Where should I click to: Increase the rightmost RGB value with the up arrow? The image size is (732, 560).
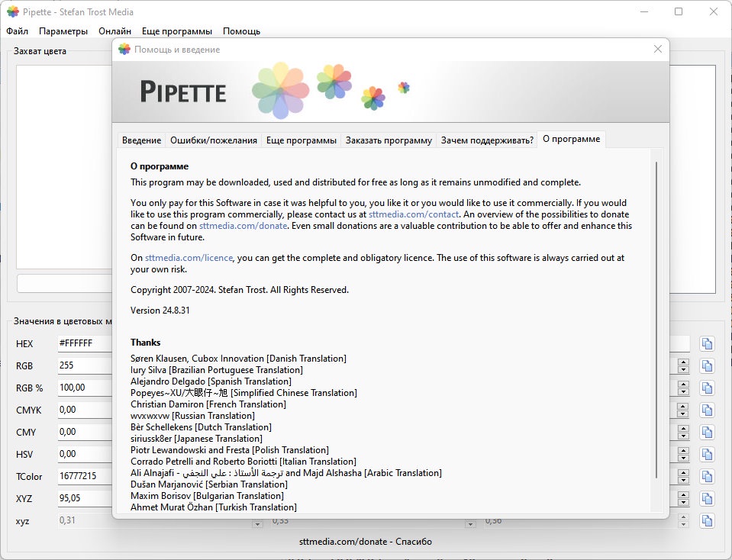[x=683, y=362]
